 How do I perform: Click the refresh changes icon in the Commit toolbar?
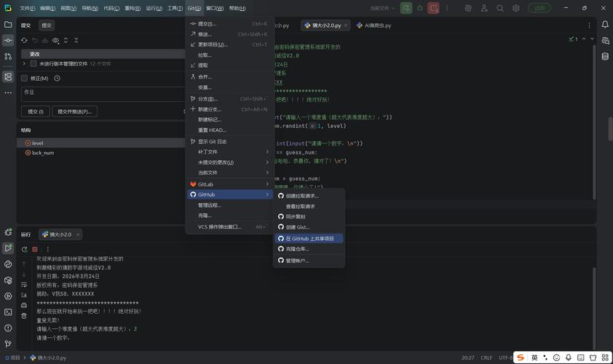[24, 40]
